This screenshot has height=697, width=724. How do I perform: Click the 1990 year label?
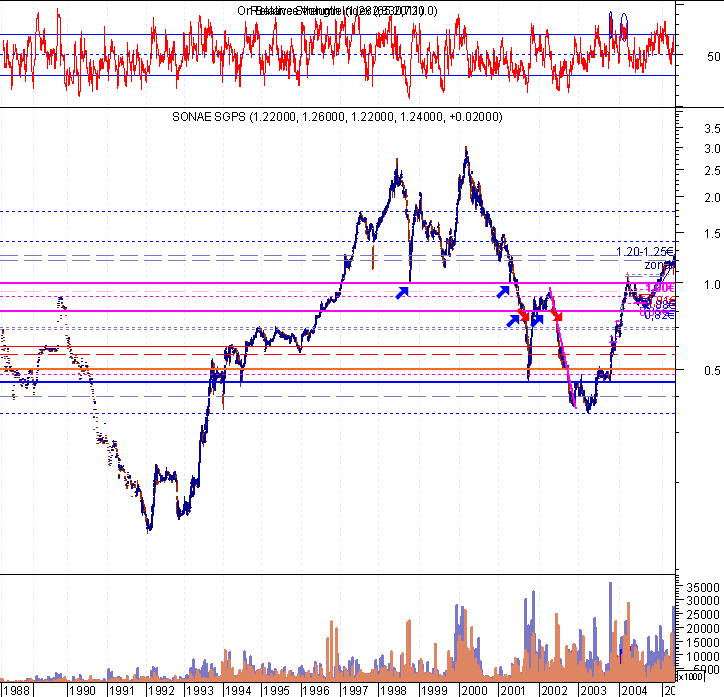click(x=82, y=691)
